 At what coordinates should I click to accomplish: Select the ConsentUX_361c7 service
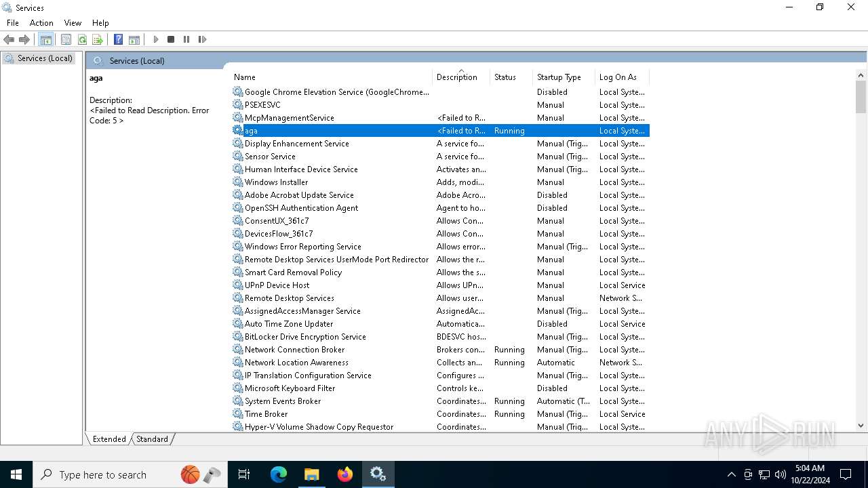(440, 221)
